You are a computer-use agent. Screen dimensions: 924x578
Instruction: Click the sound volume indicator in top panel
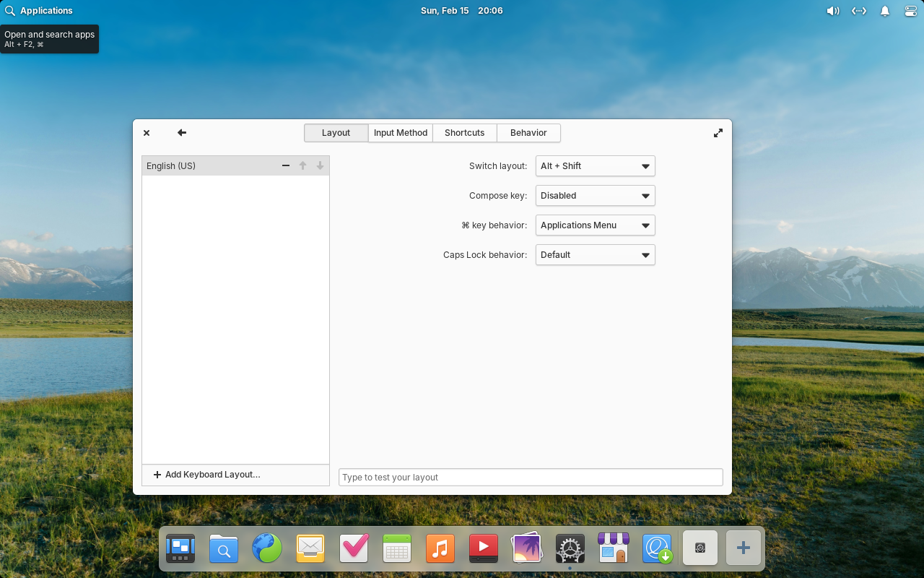click(832, 11)
